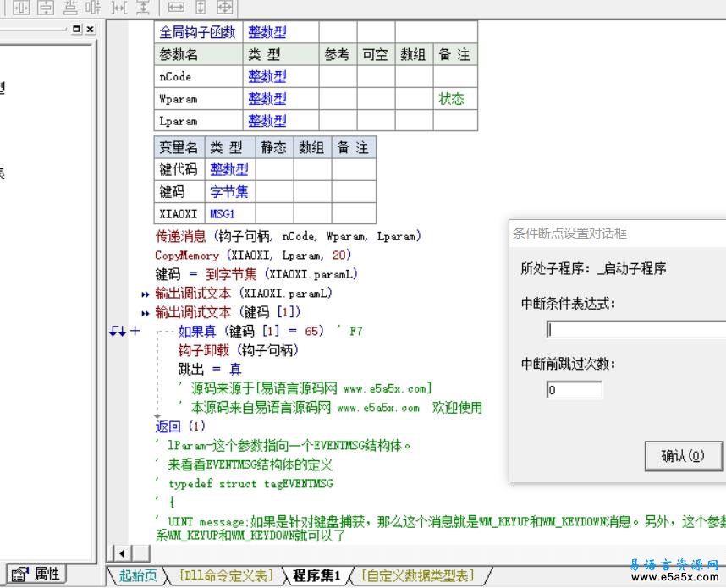Click the center vertically alignment toolbar icon
This screenshot has width=726, height=588.
[x=46, y=8]
